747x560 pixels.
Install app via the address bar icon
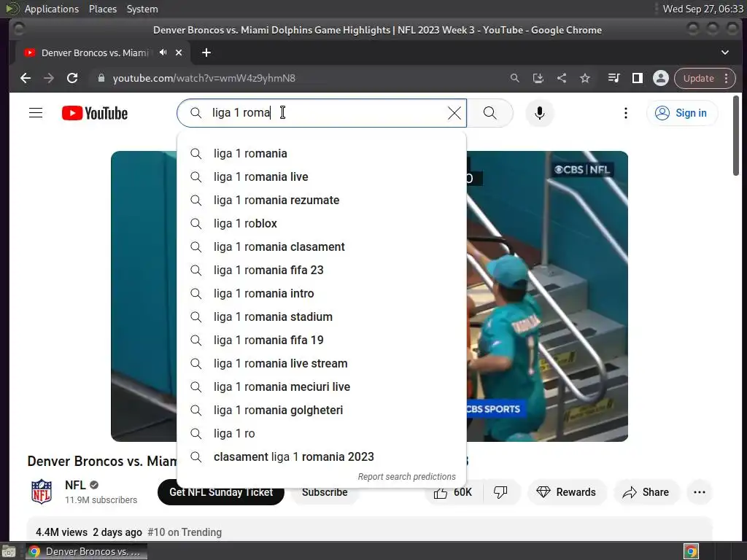click(538, 78)
